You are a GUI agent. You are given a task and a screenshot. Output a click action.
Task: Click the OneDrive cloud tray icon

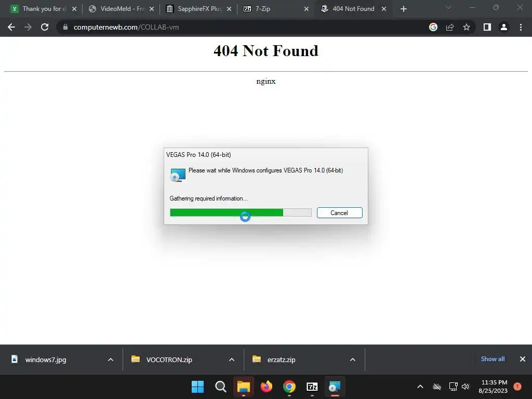coord(437,387)
